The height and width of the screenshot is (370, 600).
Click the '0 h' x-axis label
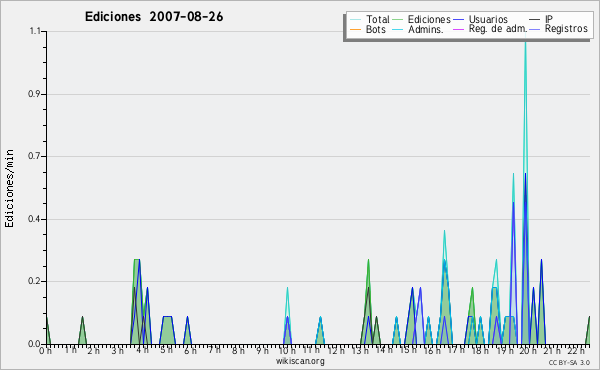(x=46, y=350)
